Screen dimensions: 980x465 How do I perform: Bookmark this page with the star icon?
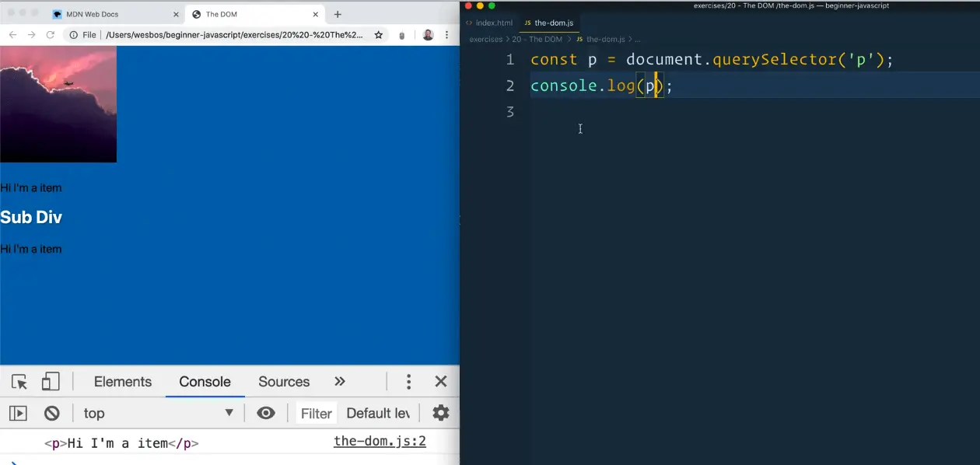(379, 35)
